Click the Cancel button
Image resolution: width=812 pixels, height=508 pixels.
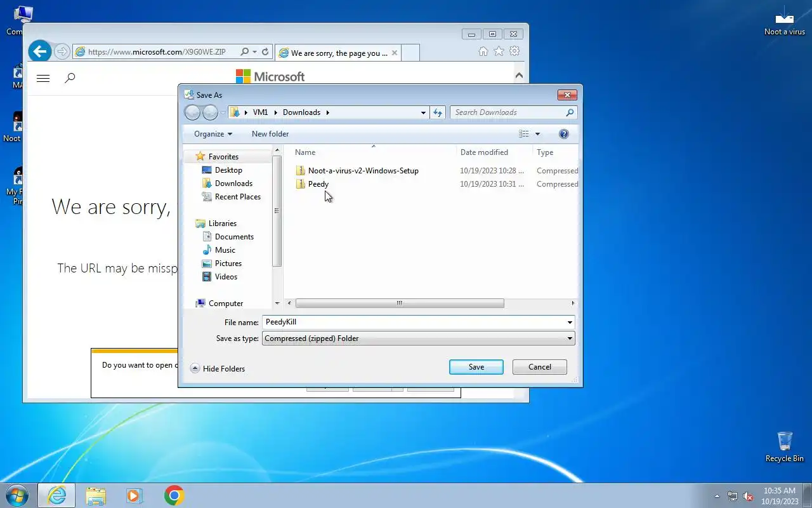coord(540,367)
